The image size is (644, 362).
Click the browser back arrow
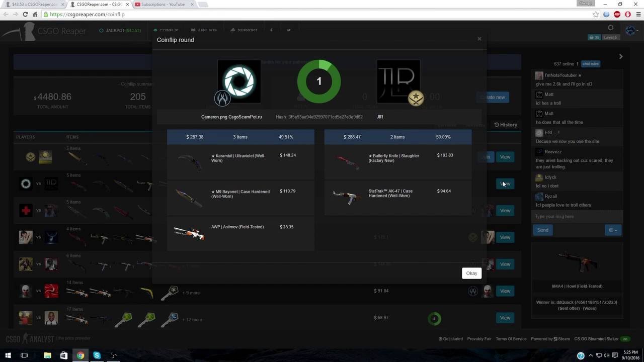(x=6, y=15)
